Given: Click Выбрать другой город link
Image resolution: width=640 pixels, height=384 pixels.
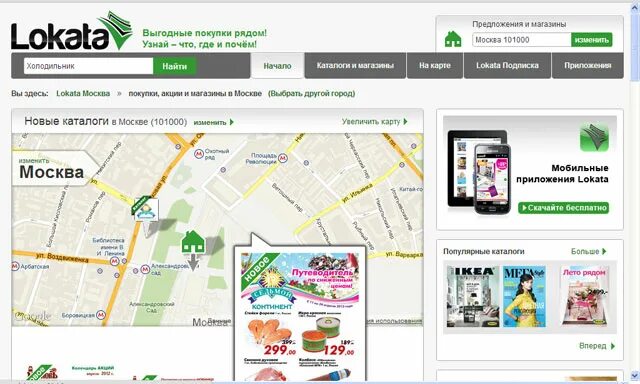Looking at the screenshot, I should [x=311, y=93].
